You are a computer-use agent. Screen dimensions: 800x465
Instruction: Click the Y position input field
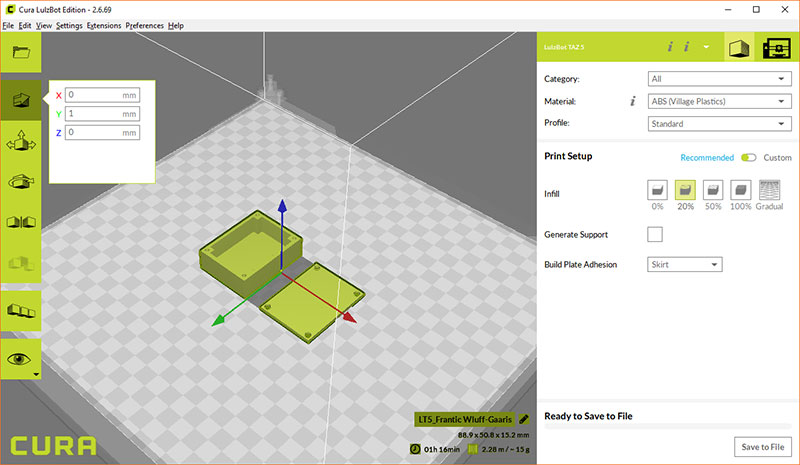coord(103,113)
